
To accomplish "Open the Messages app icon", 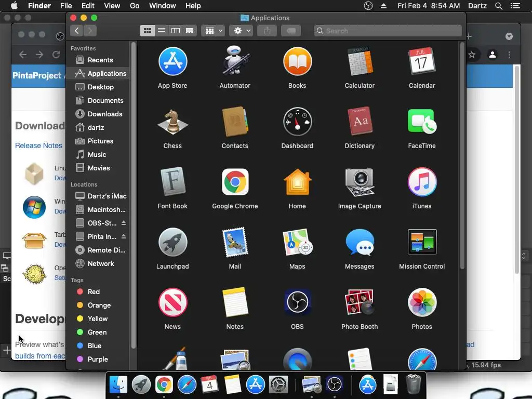I will [x=360, y=242].
